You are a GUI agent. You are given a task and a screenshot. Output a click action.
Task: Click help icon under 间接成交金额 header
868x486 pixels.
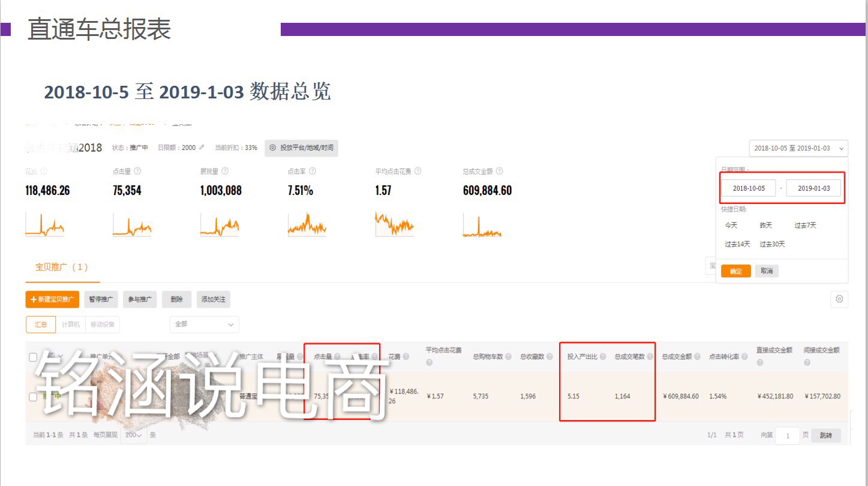click(x=807, y=363)
